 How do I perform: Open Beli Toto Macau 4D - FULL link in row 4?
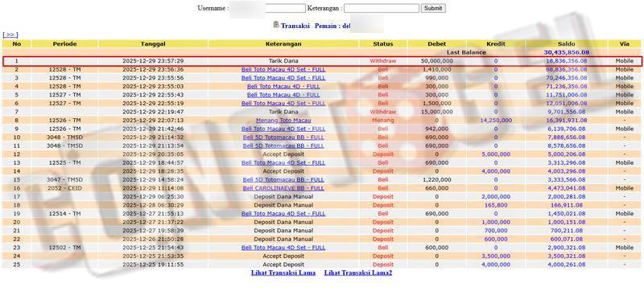(283, 87)
